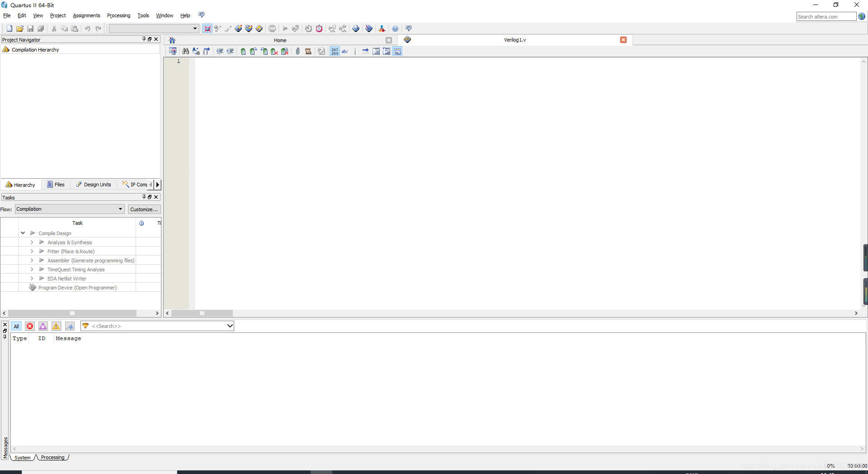The height and width of the screenshot is (474, 868).
Task: Save the current Verilog file
Action: (x=30, y=28)
